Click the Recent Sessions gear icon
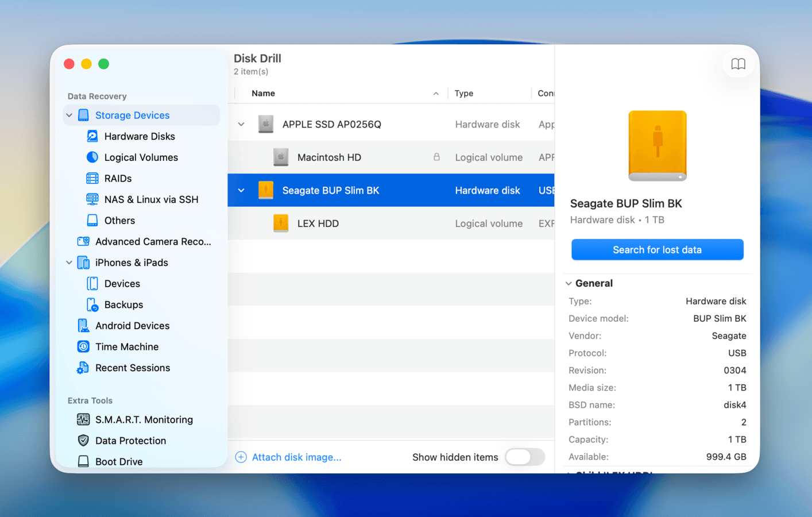The width and height of the screenshot is (812, 517). tap(83, 368)
